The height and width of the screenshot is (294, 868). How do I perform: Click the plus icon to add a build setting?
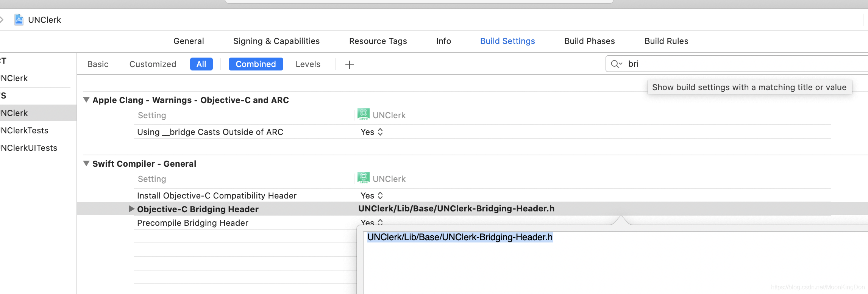pos(350,65)
